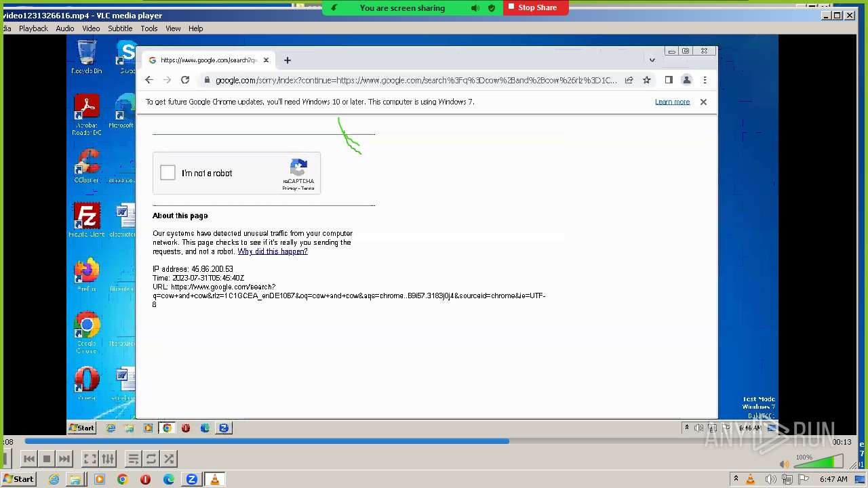Open the Chrome profile avatar
The height and width of the screenshot is (488, 868).
coord(686,80)
